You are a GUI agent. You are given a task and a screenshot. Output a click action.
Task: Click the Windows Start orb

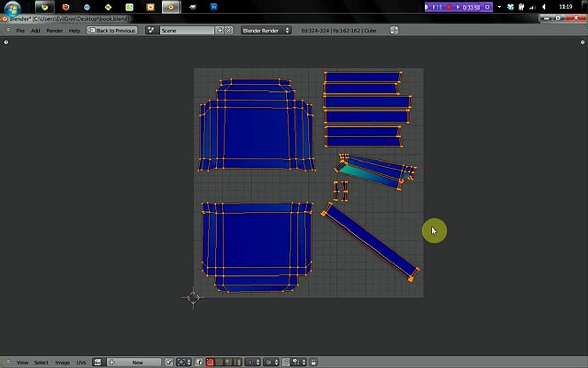12,8
